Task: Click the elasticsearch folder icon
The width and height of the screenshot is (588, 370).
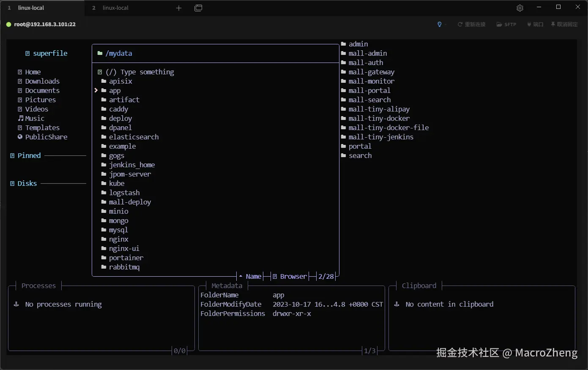Action: pyautogui.click(x=104, y=137)
